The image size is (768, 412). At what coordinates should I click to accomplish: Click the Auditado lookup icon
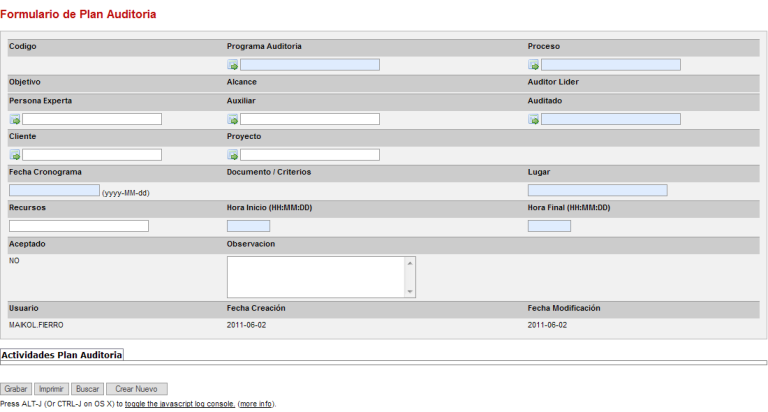pyautogui.click(x=534, y=120)
